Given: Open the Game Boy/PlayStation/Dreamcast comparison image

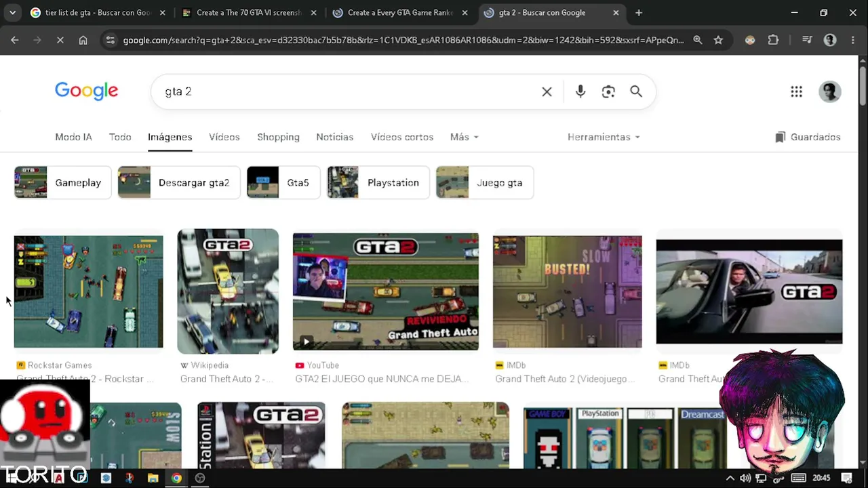Looking at the screenshot, I should click(x=625, y=437).
